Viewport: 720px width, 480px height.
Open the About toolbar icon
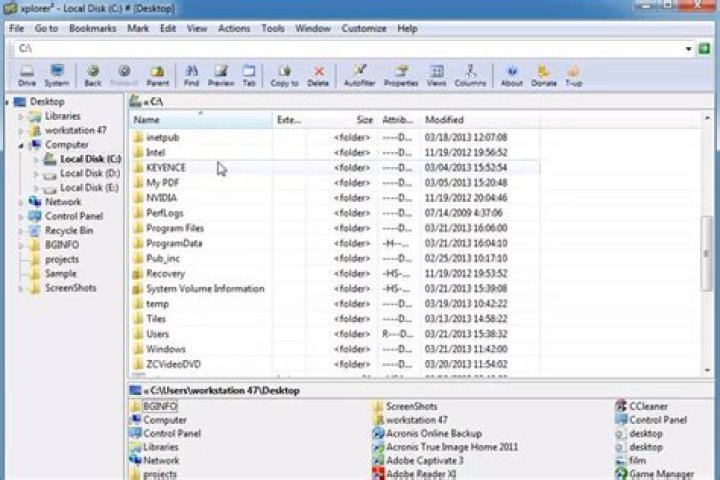click(x=511, y=76)
